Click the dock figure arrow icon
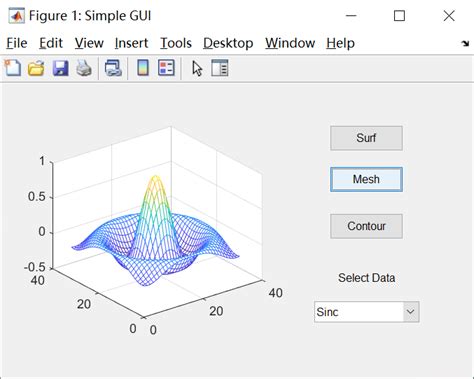Image resolution: width=474 pixels, height=379 pixels. pyautogui.click(x=465, y=43)
